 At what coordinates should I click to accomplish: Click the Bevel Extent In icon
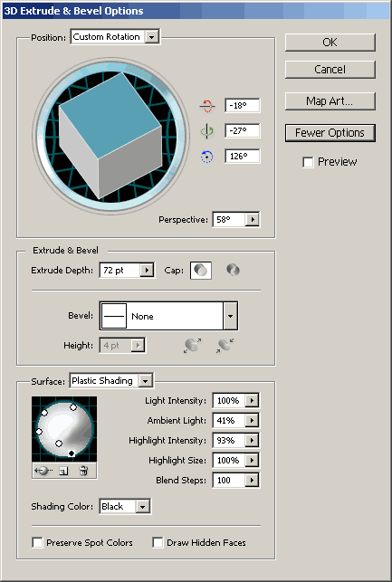coord(225,345)
